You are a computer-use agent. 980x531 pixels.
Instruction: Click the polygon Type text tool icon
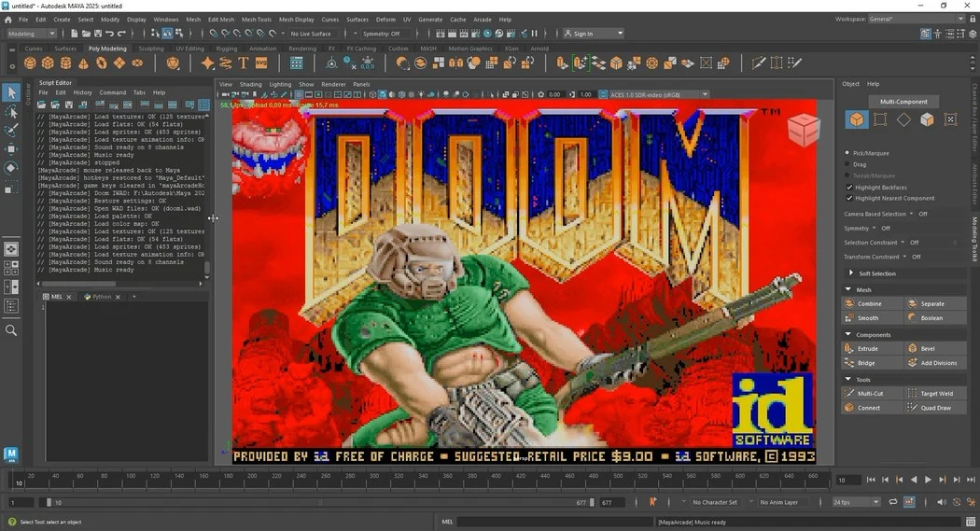click(x=243, y=63)
